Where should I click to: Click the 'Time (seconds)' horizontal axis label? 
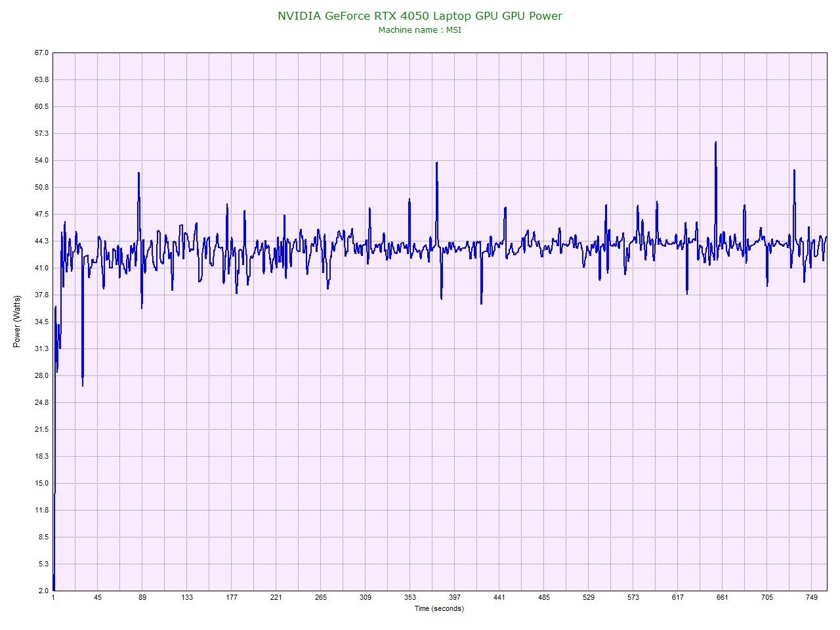point(439,608)
